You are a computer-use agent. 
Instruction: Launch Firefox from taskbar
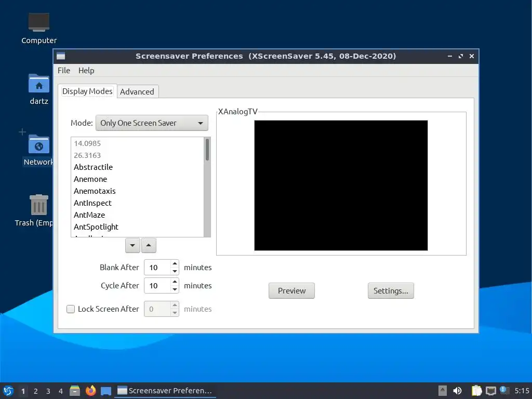pos(90,391)
